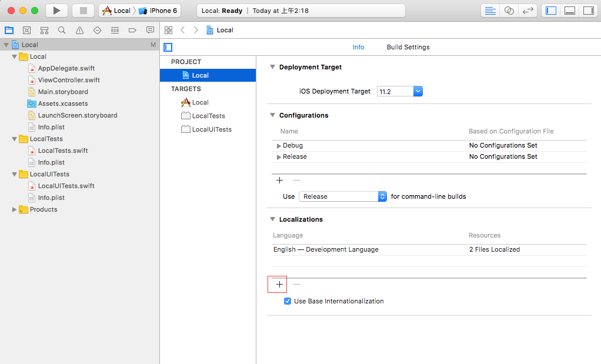This screenshot has width=601, height=364.
Task: Collapse the Local project root
Action: 6,45
